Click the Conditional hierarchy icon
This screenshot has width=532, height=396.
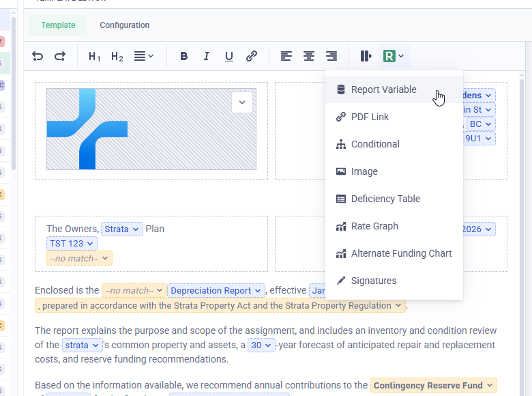(x=340, y=144)
